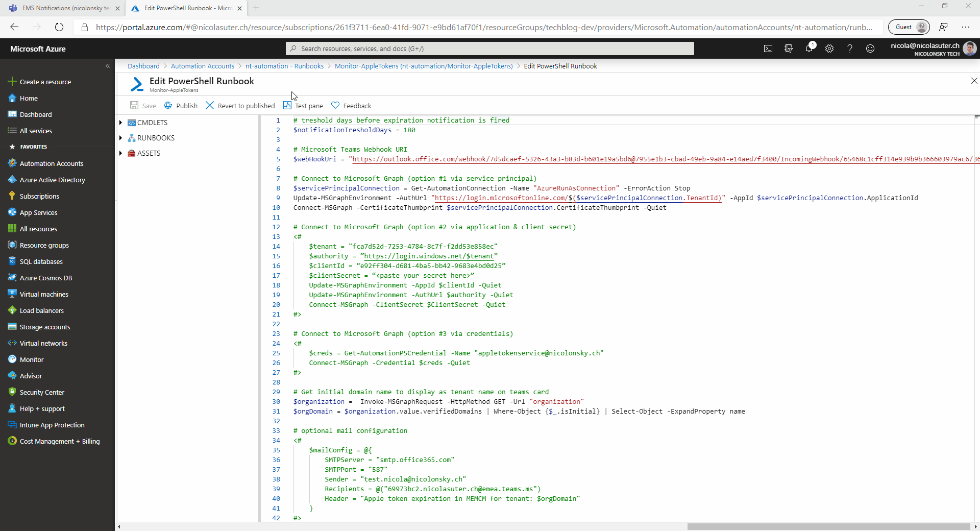
Task: Open Help + support in sidebar
Action: (42, 408)
